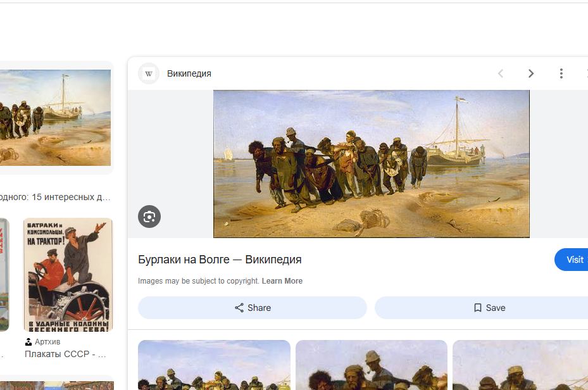Open the Learn More copyright link

(x=282, y=281)
